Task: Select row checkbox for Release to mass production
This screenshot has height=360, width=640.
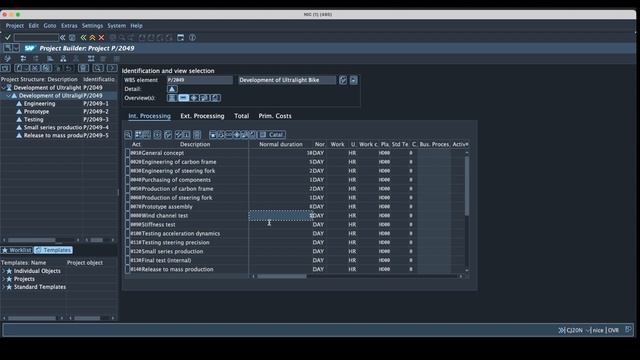Action: [127, 269]
